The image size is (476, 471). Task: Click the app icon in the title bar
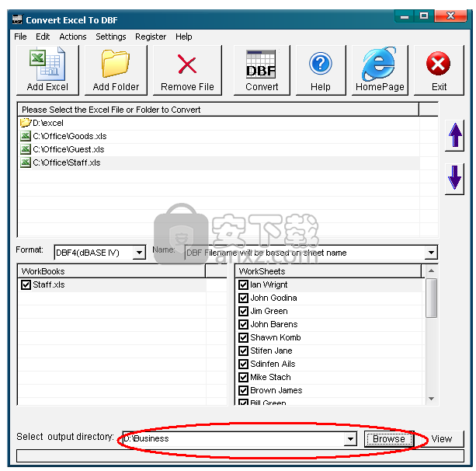click(17, 19)
